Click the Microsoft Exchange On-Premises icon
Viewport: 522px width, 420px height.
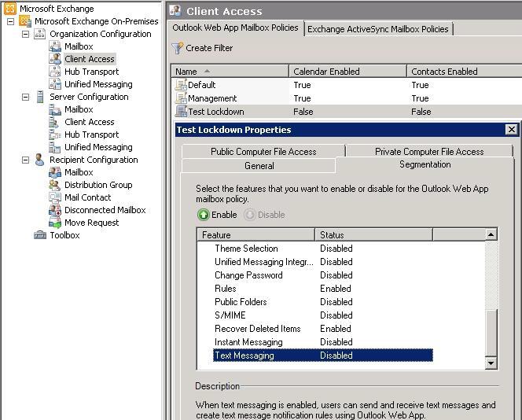[x=25, y=21]
